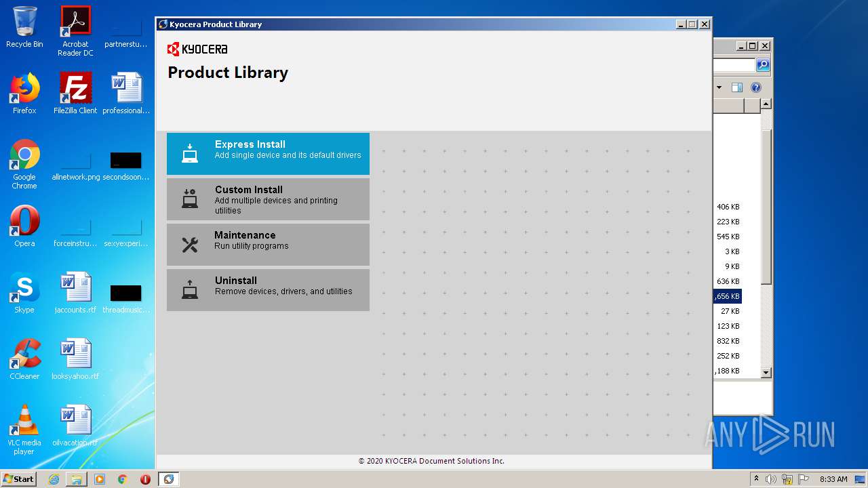
Task: Click the 8:33 AM clock in tray
Action: pyautogui.click(x=833, y=479)
